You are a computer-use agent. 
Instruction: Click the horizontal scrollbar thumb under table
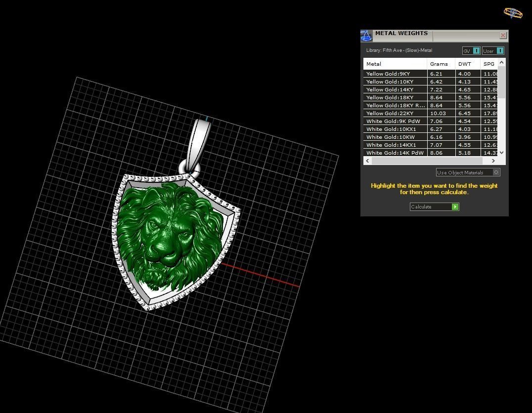point(427,161)
